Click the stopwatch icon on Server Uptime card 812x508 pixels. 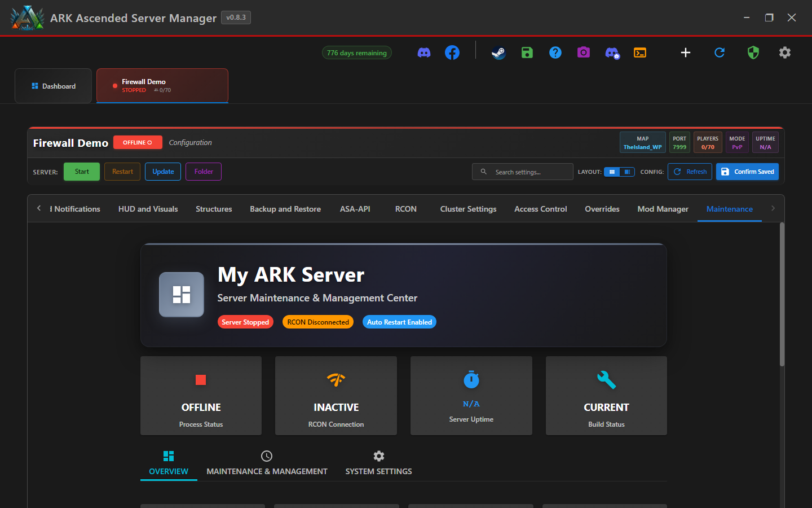[x=471, y=379]
